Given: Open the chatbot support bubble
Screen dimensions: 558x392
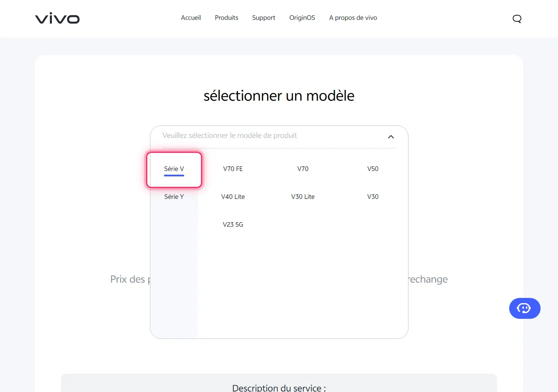Looking at the screenshot, I should coord(525,308).
